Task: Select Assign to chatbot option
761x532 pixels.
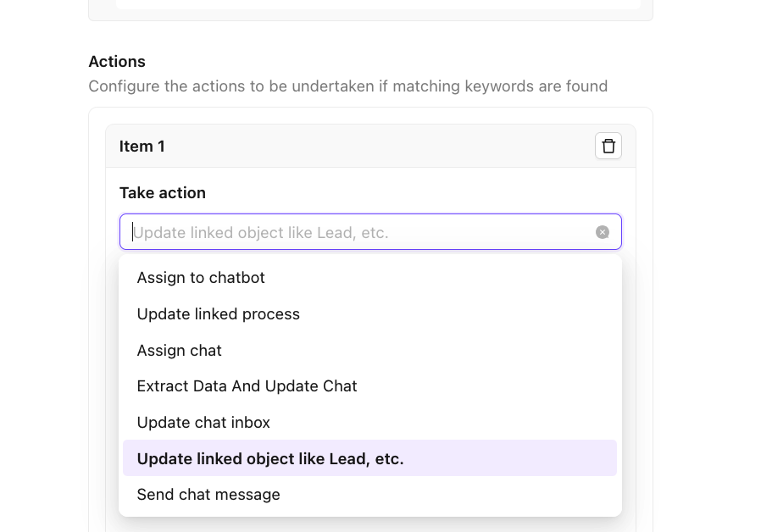Action: [201, 278]
